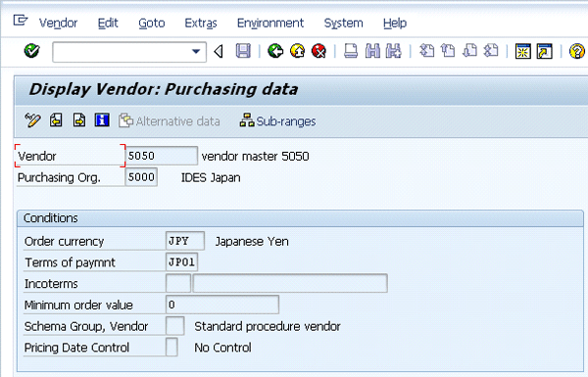Click the green checkmark Enter icon
This screenshot has height=377, width=588.
point(32,51)
